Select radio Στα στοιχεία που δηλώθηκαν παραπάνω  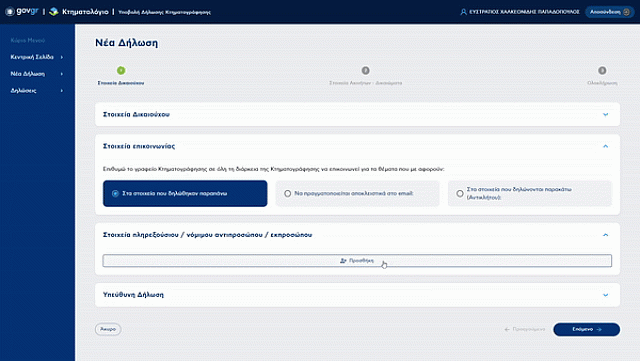tap(116, 193)
